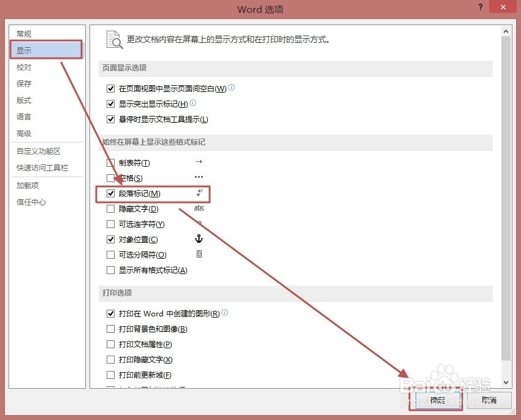Click the break symbol beside 可选分隔符
The width and height of the screenshot is (521, 420).
coord(199,254)
